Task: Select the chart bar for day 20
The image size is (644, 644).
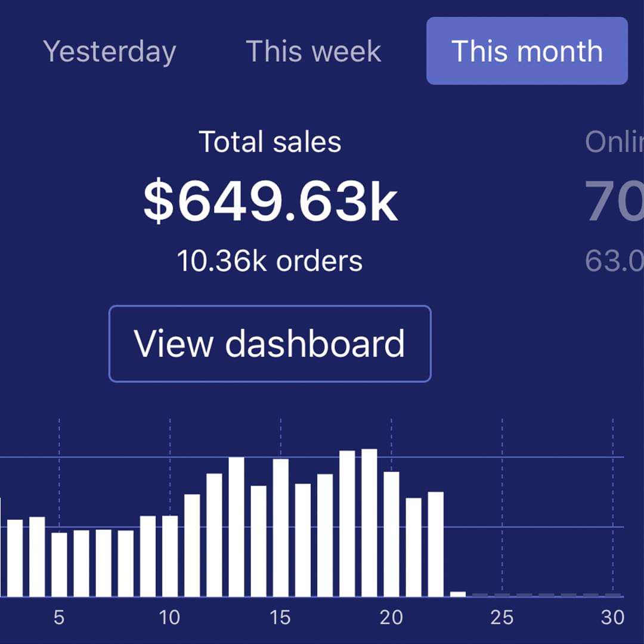Action: [391, 534]
